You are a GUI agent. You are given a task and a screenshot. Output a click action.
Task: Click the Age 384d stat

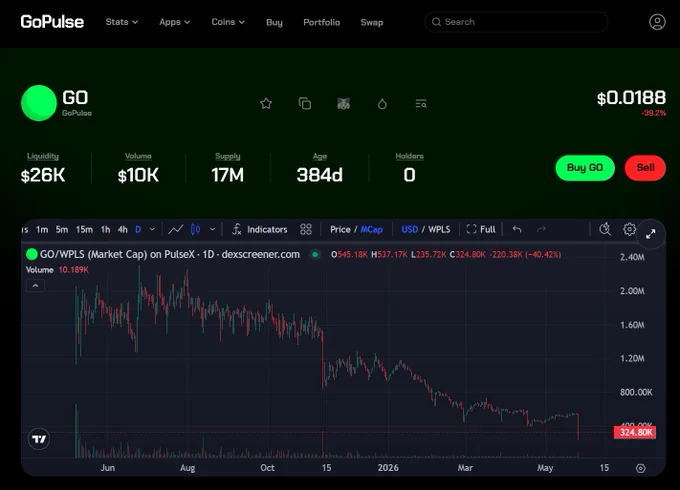click(320, 168)
